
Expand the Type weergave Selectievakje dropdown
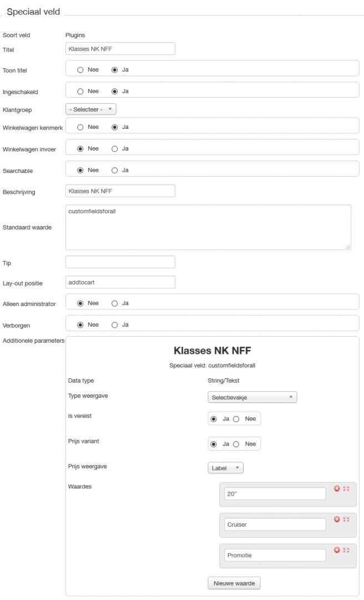[x=252, y=397]
